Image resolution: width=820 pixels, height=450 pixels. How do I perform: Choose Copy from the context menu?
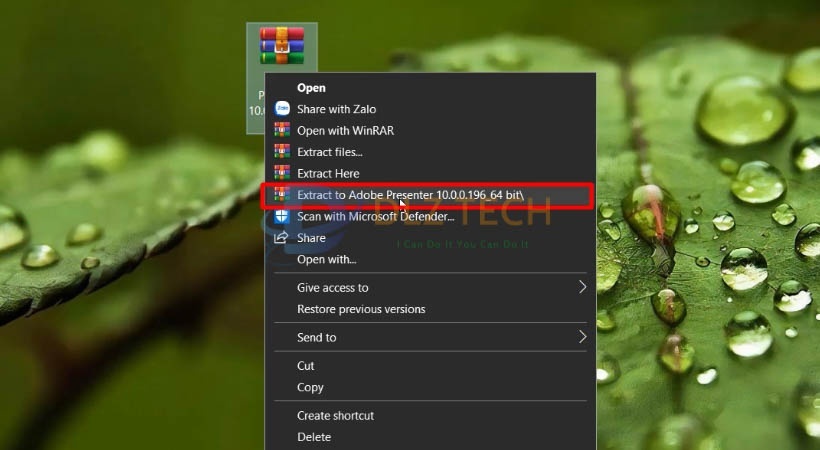310,387
